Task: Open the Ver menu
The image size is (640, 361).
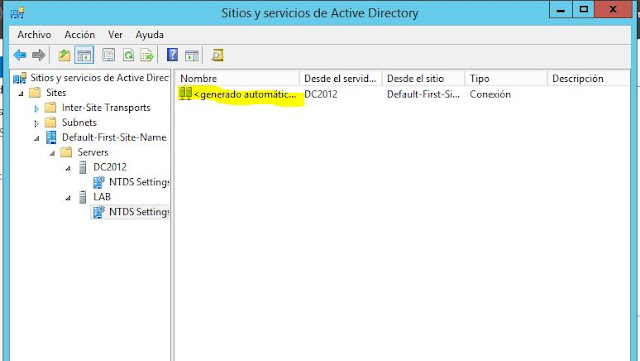Action: [116, 35]
